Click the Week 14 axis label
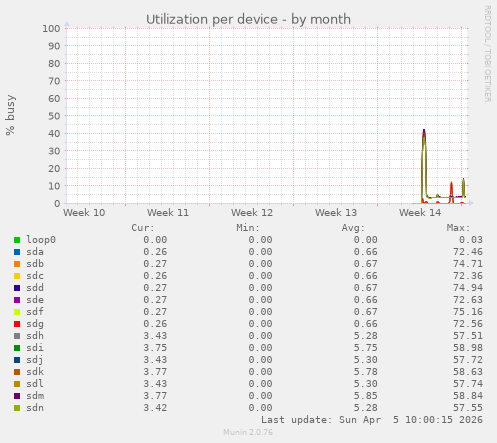Viewport: 497px width, 443px height. (x=420, y=213)
